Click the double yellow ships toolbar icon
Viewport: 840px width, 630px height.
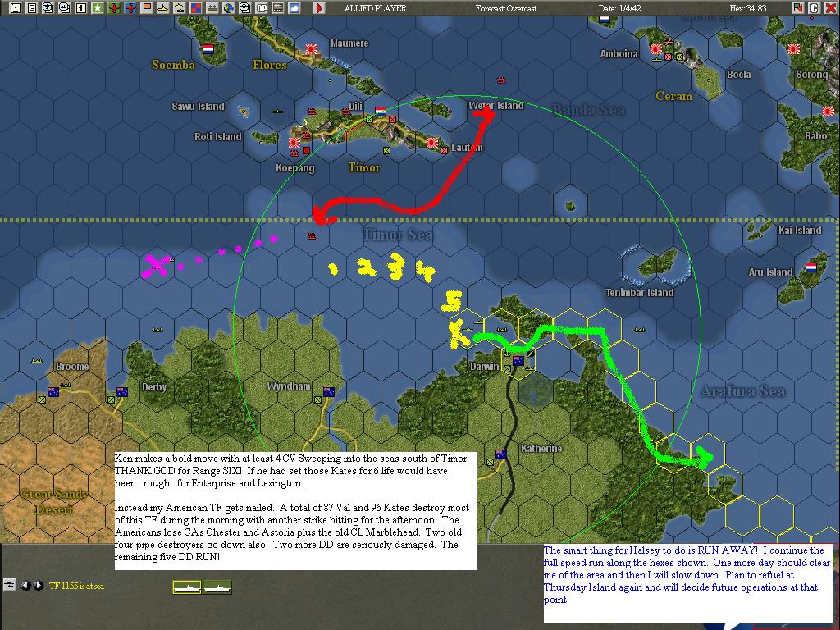pyautogui.click(x=180, y=7)
